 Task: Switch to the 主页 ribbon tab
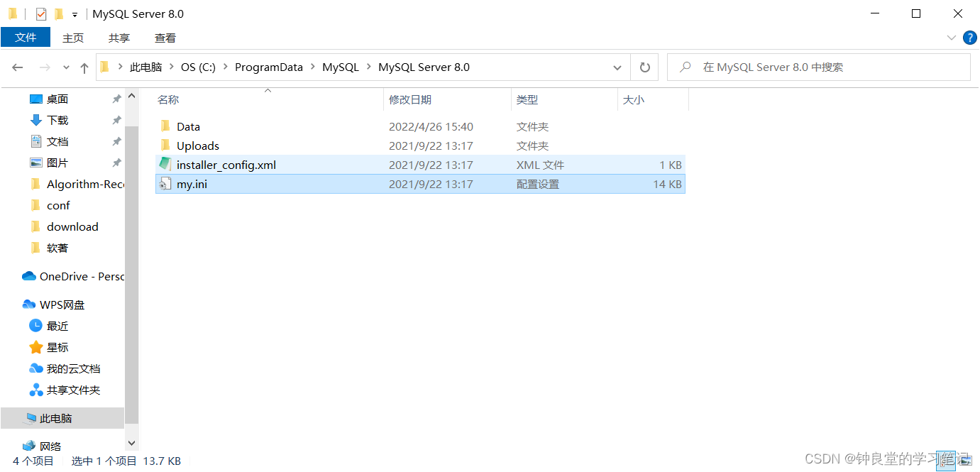click(x=73, y=38)
